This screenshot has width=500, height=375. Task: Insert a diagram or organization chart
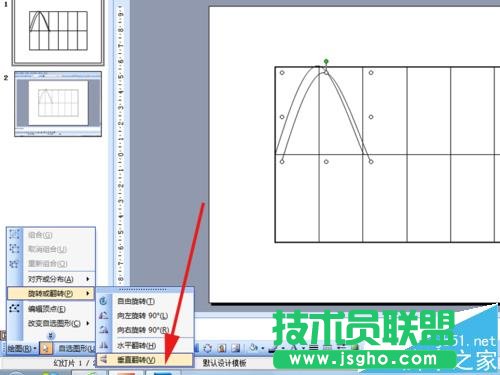tap(207, 348)
